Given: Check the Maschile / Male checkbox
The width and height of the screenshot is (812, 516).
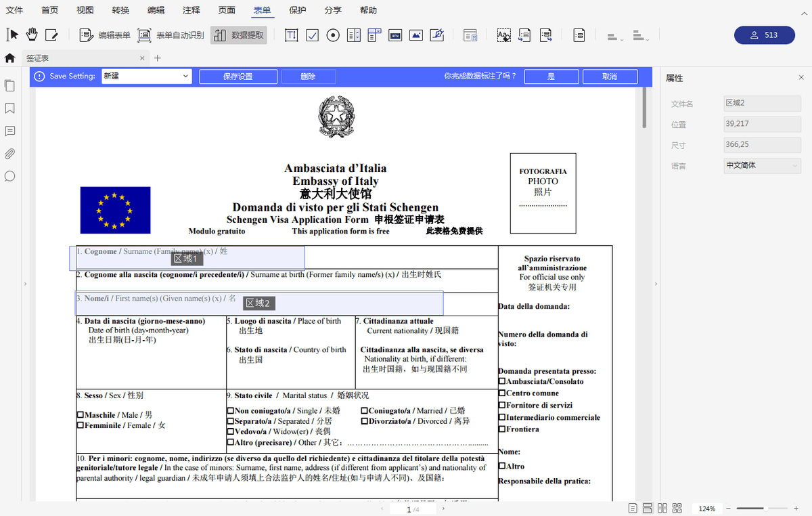Looking at the screenshot, I should coord(81,414).
